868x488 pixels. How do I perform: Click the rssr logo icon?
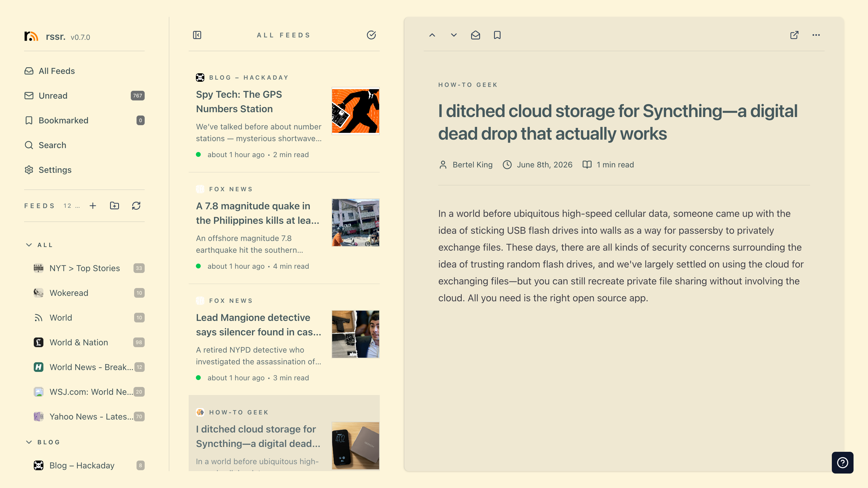click(31, 36)
